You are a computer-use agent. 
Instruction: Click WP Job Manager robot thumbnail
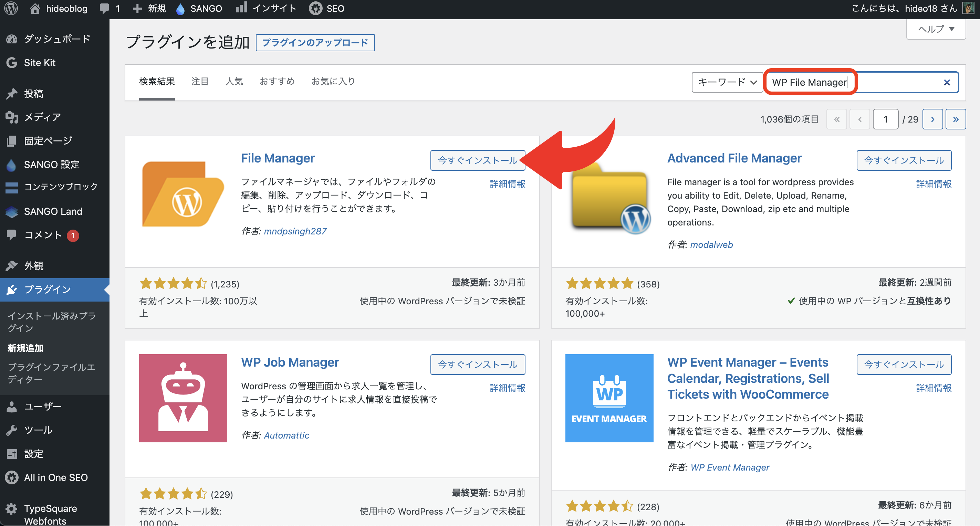183,398
